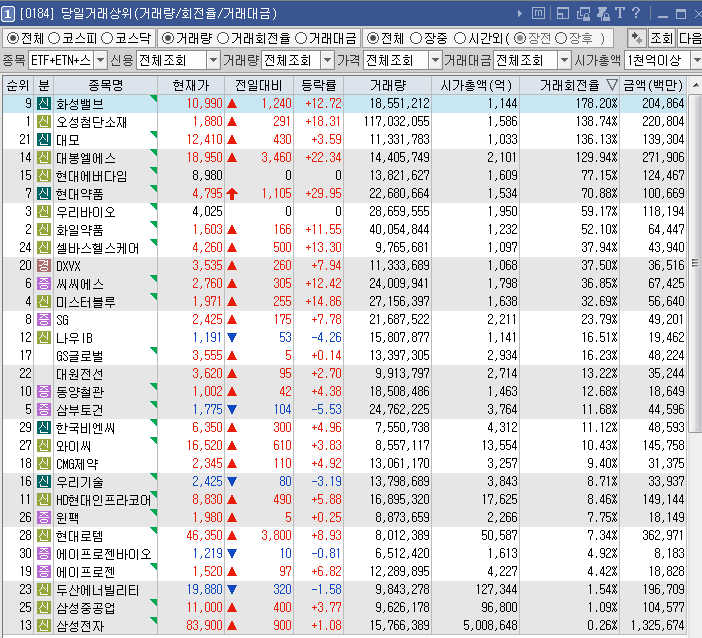Click the 신 badge on 삼성전자 row

[43, 625]
